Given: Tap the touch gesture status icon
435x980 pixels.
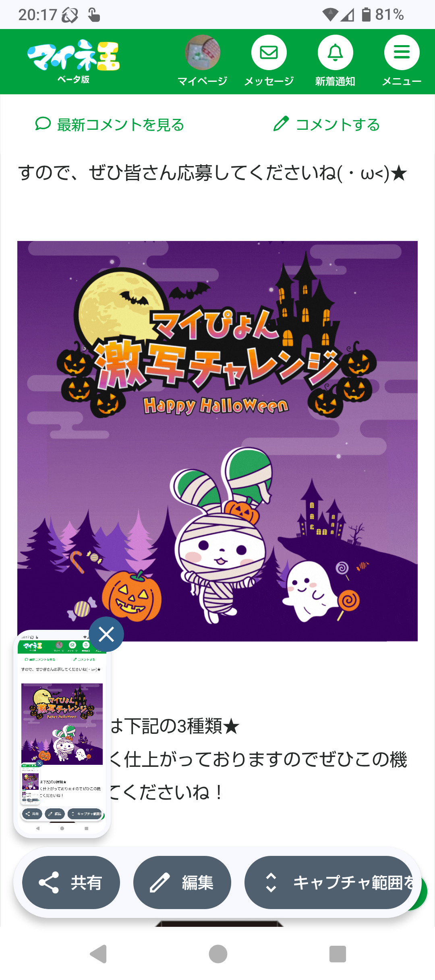Looking at the screenshot, I should coord(94,15).
